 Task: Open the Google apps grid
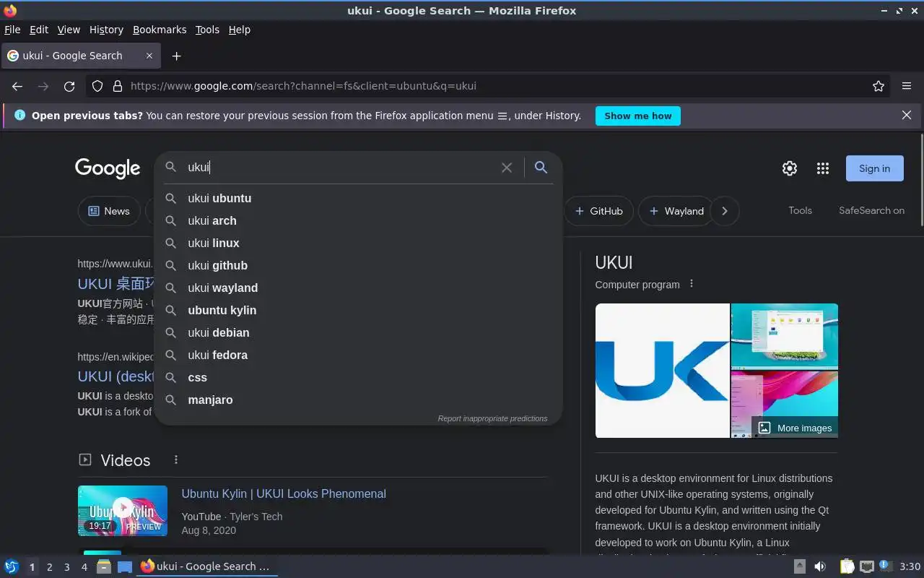click(823, 168)
